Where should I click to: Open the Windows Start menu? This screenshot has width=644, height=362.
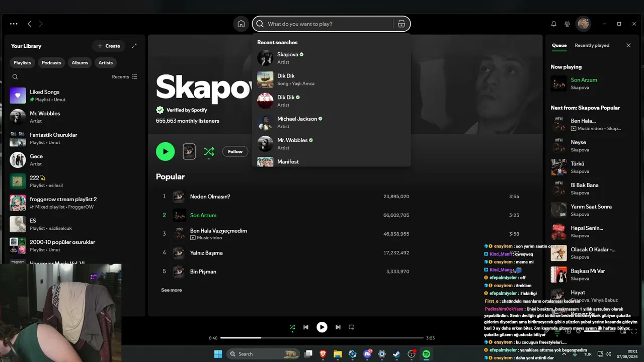click(x=218, y=354)
